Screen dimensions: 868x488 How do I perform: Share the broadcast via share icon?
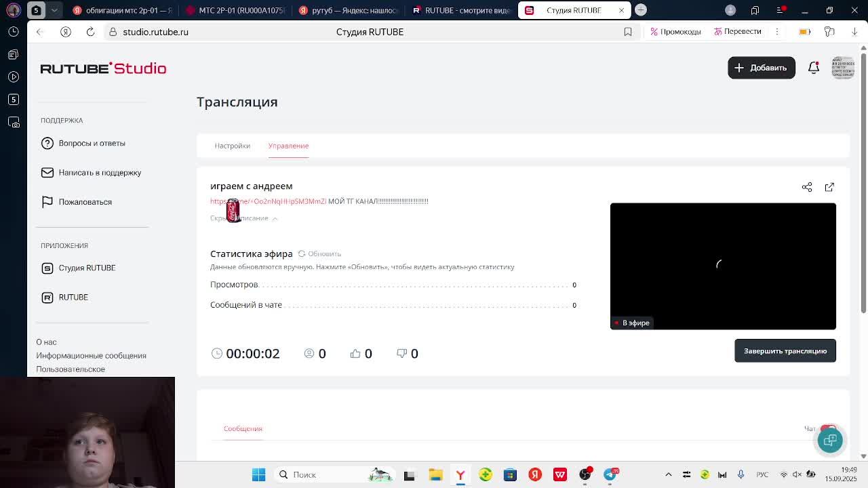click(807, 187)
